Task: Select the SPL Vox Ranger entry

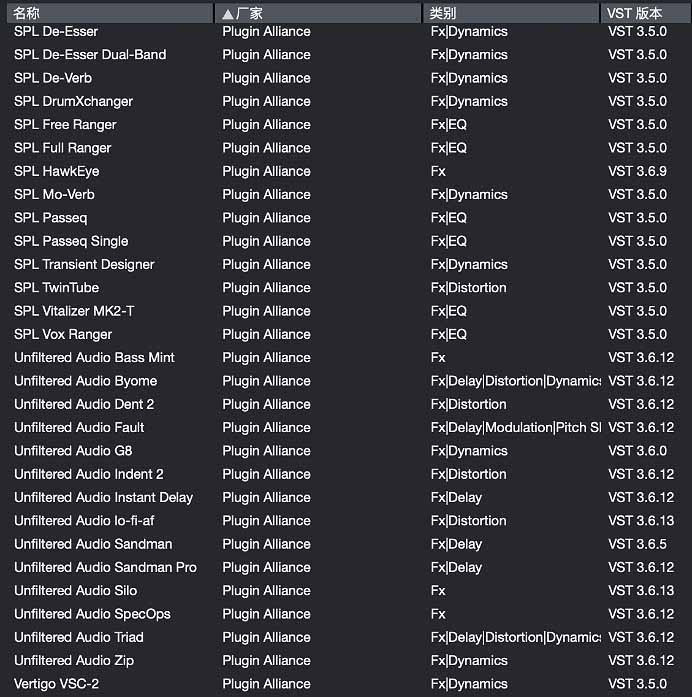Action: (x=346, y=334)
